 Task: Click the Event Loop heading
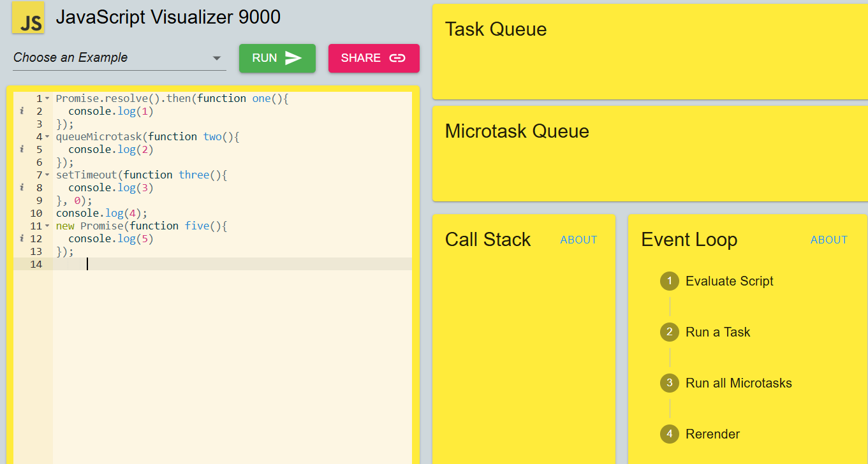tap(689, 240)
